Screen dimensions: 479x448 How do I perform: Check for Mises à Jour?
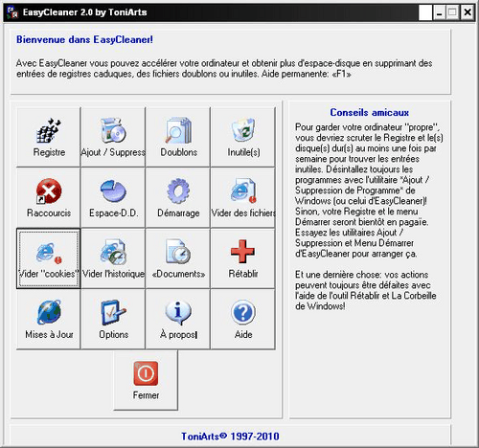pos(49,319)
